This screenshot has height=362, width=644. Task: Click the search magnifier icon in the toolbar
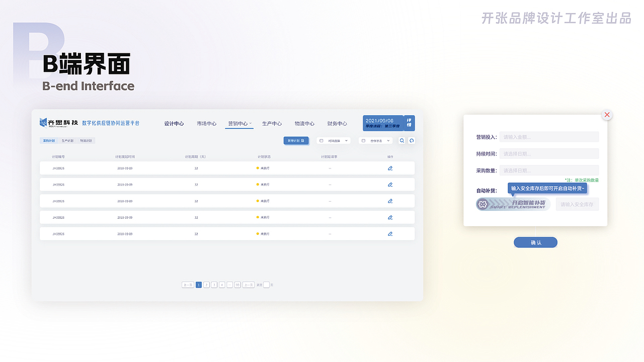[403, 141]
